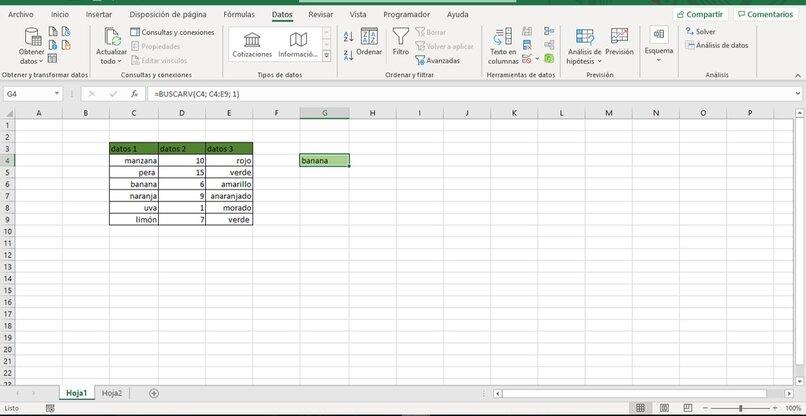Click the BUSCARV formula in formula bar
Image resolution: width=806 pixels, height=416 pixels.
(x=196, y=94)
